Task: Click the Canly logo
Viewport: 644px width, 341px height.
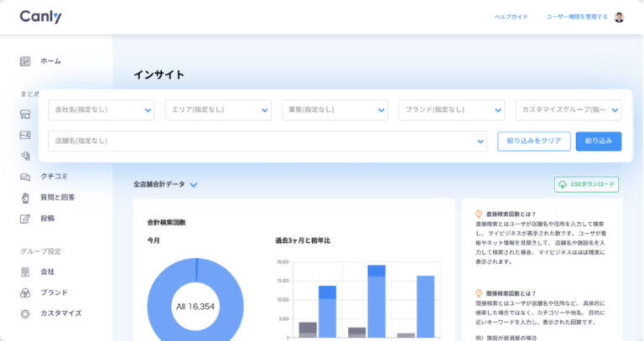Action: [x=40, y=17]
